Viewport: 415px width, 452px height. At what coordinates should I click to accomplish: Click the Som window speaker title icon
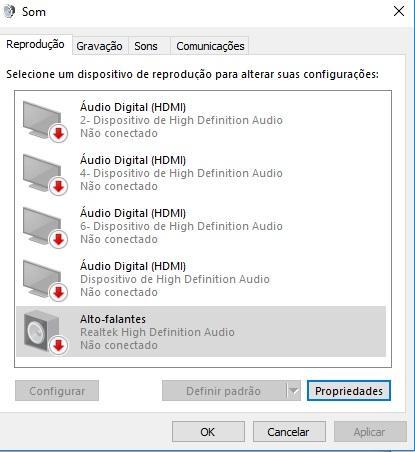(x=9, y=11)
